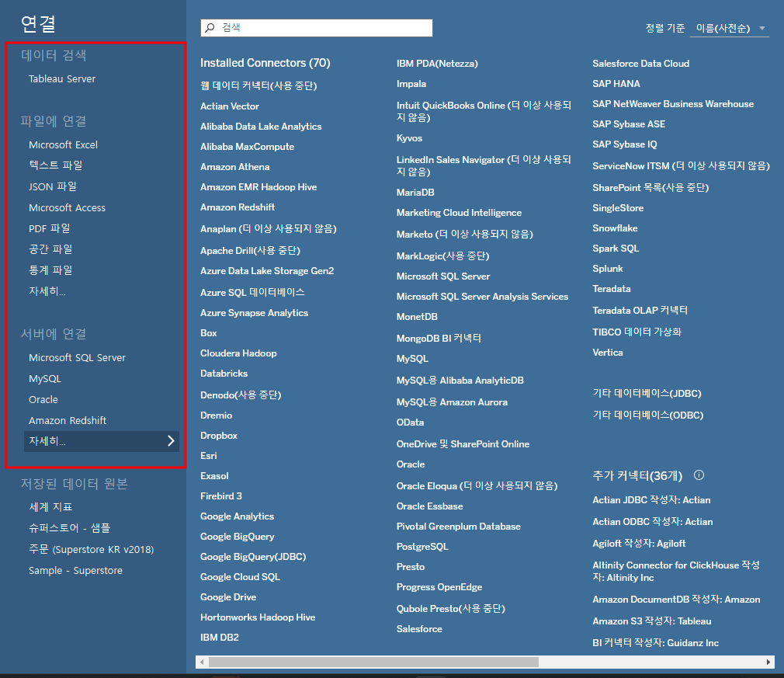
Task: Choose MongoDB BI 커넥터
Action: click(439, 339)
